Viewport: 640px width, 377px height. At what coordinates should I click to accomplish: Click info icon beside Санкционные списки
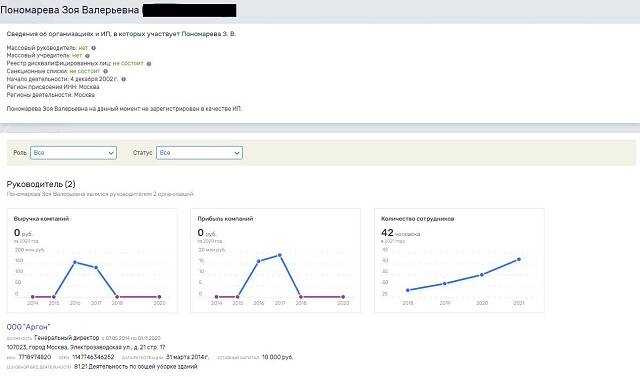(x=106, y=71)
